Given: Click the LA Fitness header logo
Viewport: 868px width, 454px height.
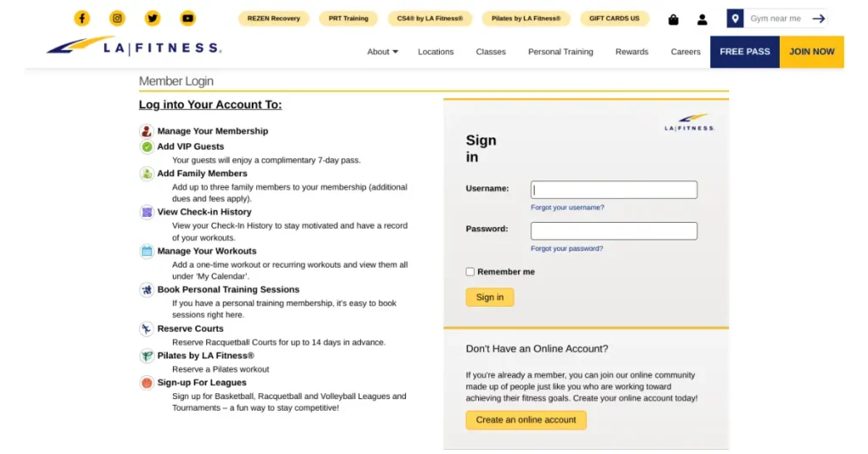Looking at the screenshot, I should click(x=134, y=47).
